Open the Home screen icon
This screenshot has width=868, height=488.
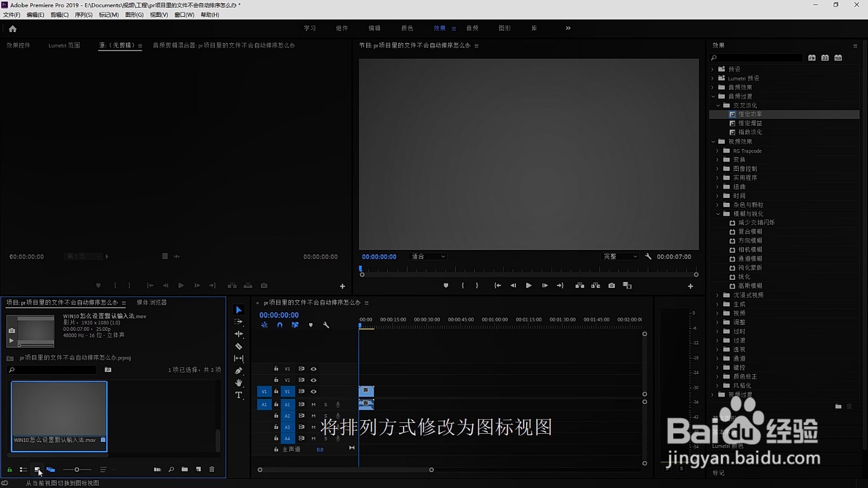[12, 29]
